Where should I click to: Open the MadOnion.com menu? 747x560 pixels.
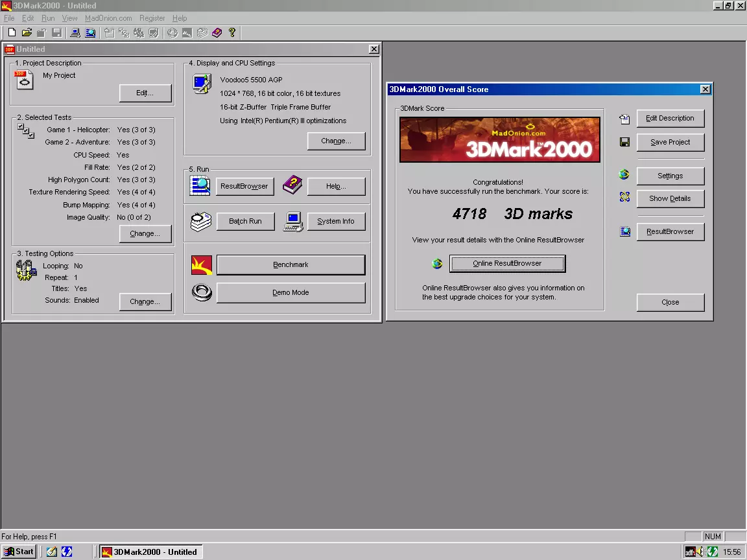tap(109, 18)
